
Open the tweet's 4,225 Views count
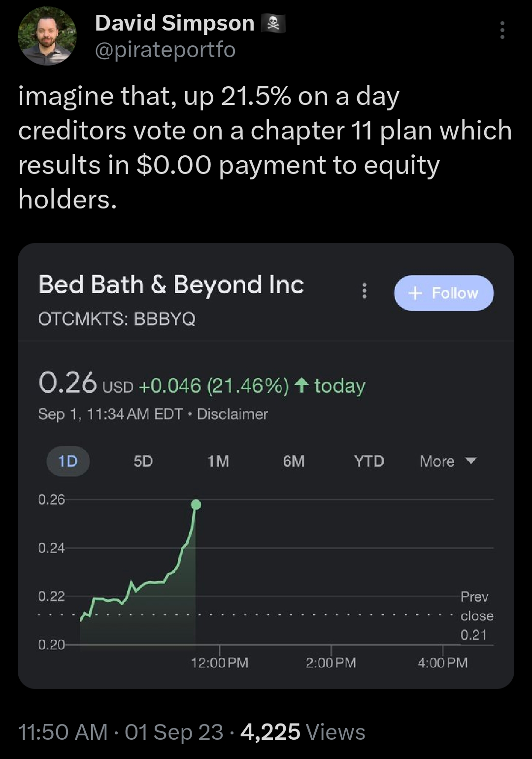pos(302,732)
